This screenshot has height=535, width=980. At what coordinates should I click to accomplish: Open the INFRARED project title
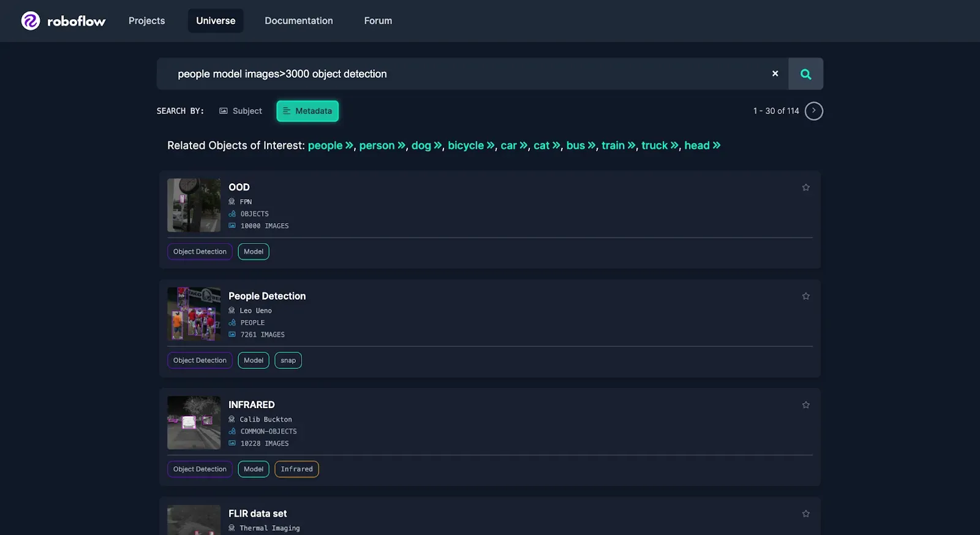(252, 405)
